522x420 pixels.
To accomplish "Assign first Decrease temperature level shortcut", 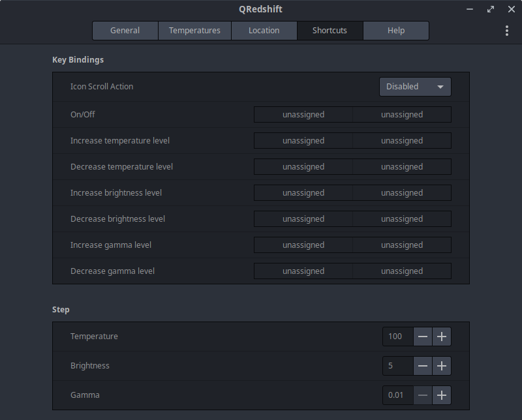I will click(x=303, y=167).
